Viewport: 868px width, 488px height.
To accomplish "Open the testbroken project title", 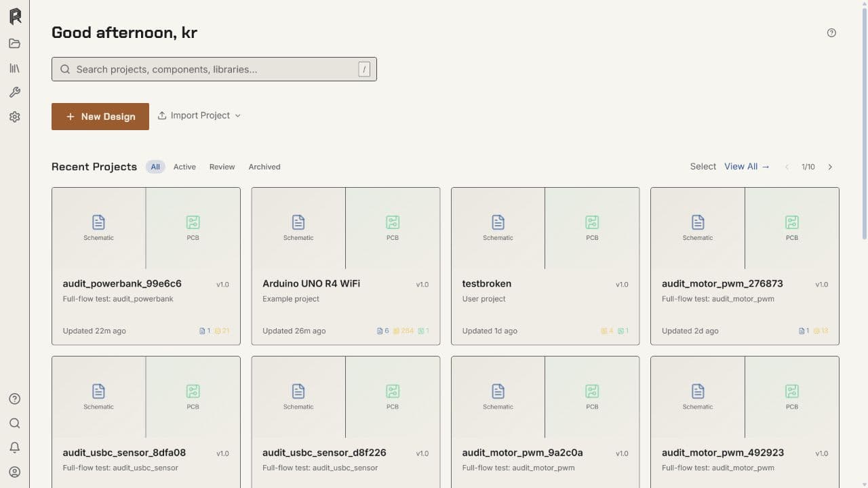I will (487, 284).
